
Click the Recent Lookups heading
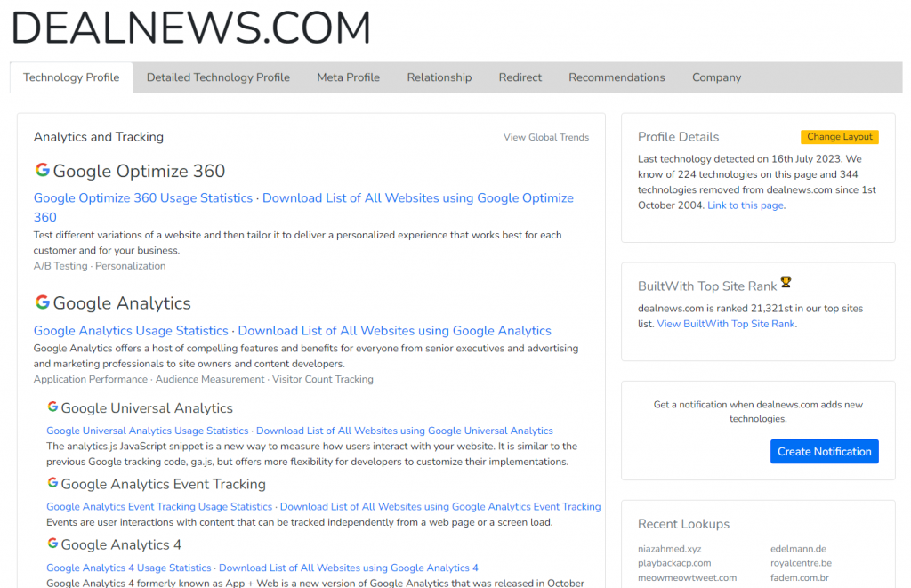tap(683, 524)
